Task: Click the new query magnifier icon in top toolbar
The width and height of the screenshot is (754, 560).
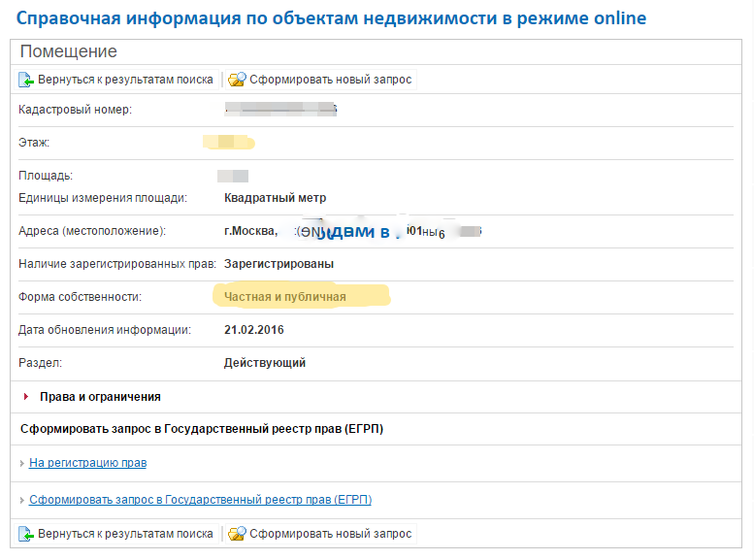Action: click(237, 80)
